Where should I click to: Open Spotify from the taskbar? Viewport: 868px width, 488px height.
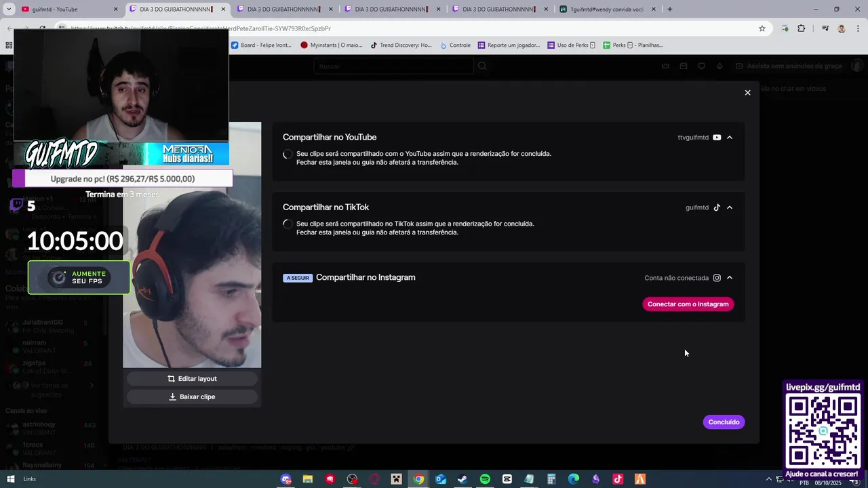click(485, 479)
